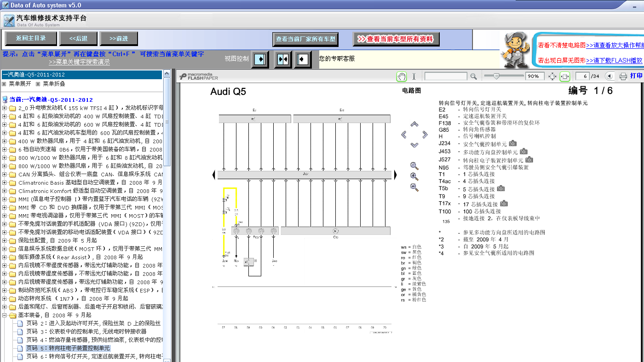
Task: Click the search magnifier in FlashPaper toolbar
Action: point(474,76)
